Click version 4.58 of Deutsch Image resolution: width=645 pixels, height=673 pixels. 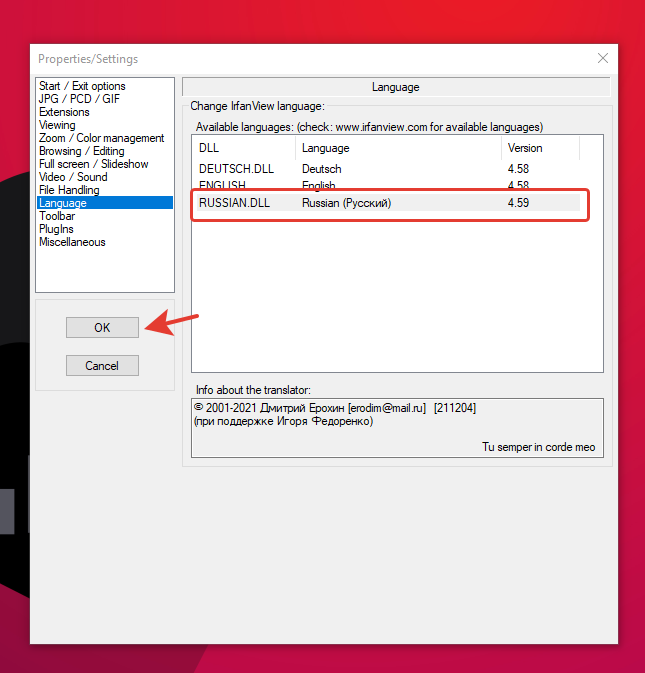tap(518, 169)
